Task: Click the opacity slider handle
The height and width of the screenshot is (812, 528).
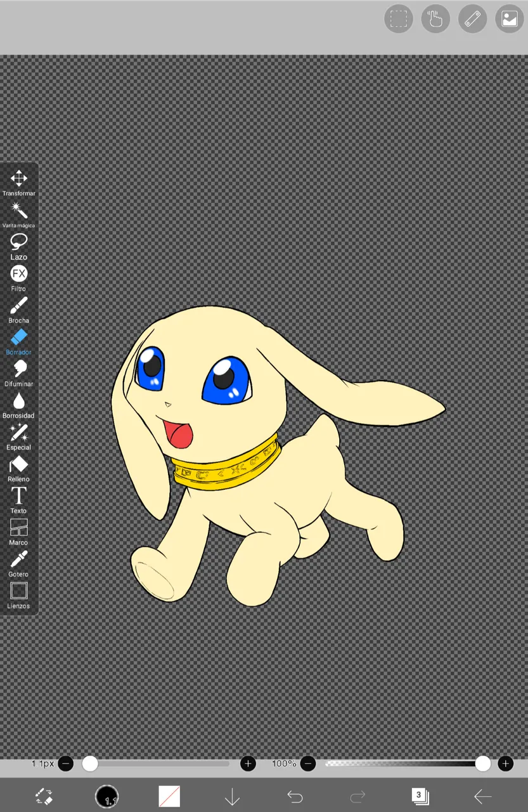Action: [x=483, y=763]
